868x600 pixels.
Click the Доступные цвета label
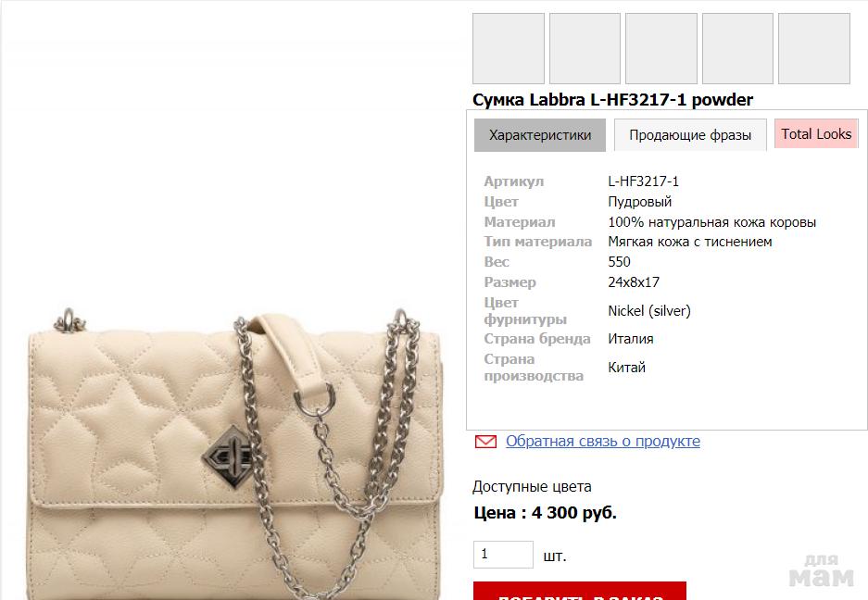[532, 486]
